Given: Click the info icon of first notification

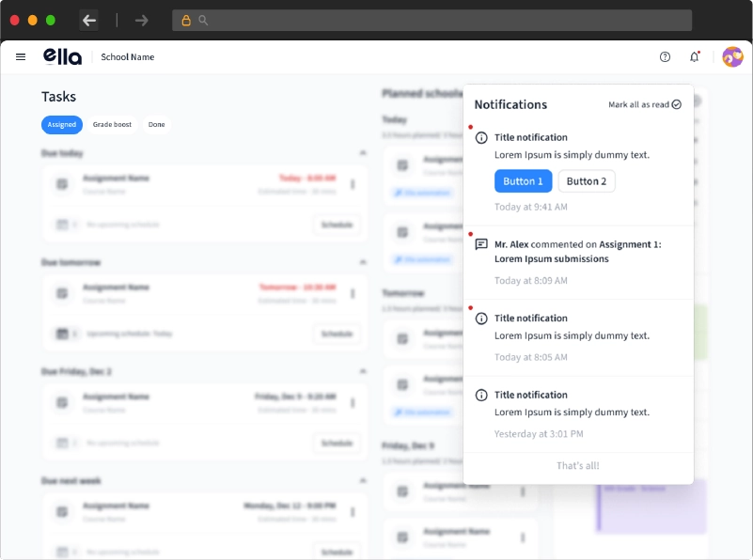Looking at the screenshot, I should coord(481,138).
